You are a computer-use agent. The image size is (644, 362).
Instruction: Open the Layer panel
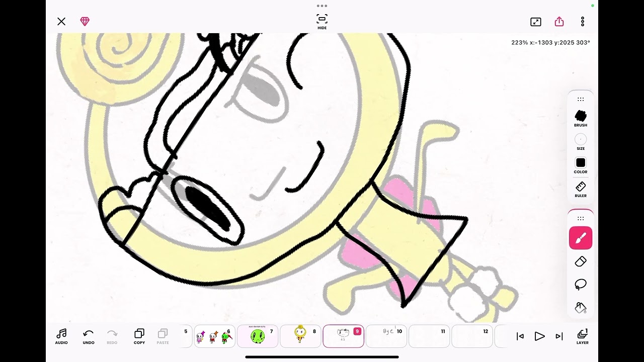[583, 336]
